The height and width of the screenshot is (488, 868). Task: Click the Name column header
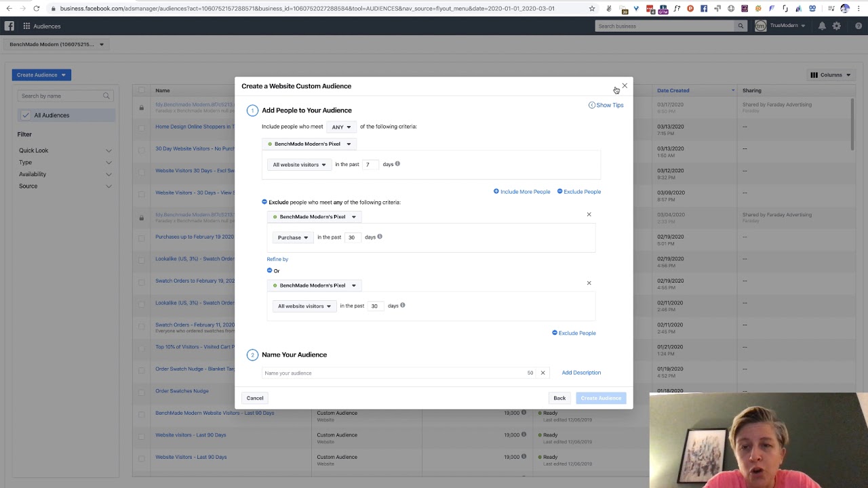click(163, 90)
